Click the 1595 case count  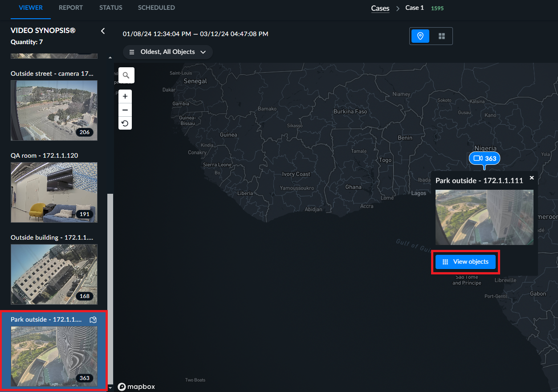(437, 8)
